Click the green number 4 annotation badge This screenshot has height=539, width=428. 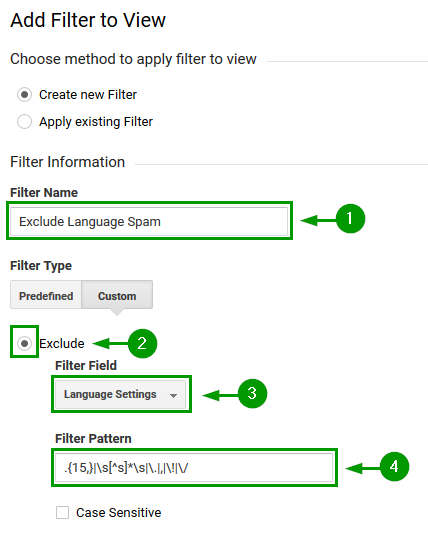(394, 466)
